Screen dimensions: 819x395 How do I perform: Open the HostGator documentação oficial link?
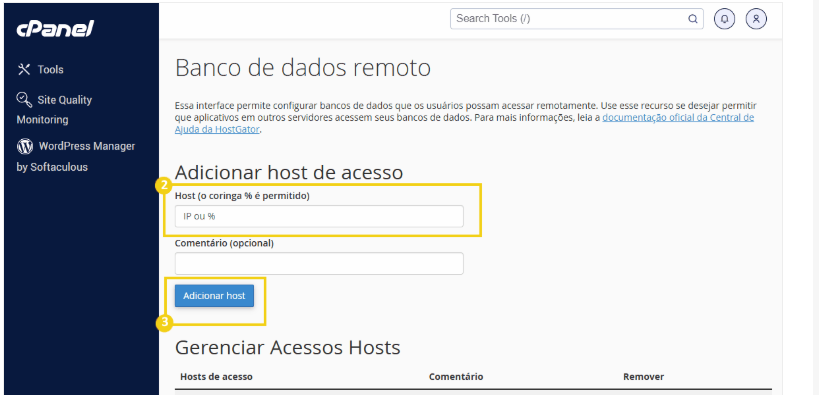464,123
